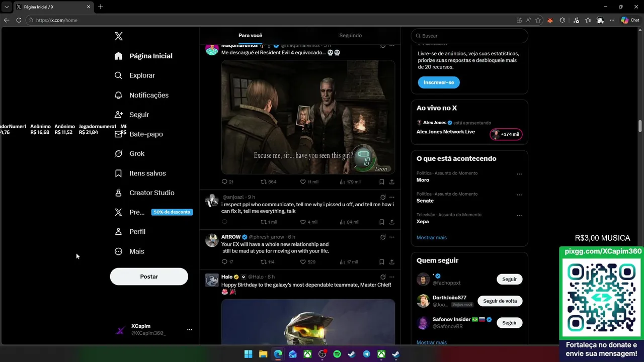Screen dimensions: 644x362
Task: Open Spotify from the taskbar
Action: (337, 354)
